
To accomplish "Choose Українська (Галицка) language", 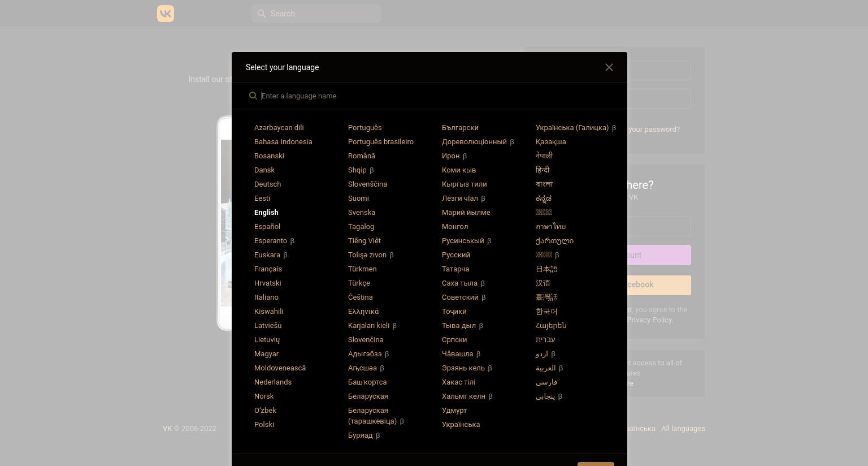I will [x=572, y=128].
